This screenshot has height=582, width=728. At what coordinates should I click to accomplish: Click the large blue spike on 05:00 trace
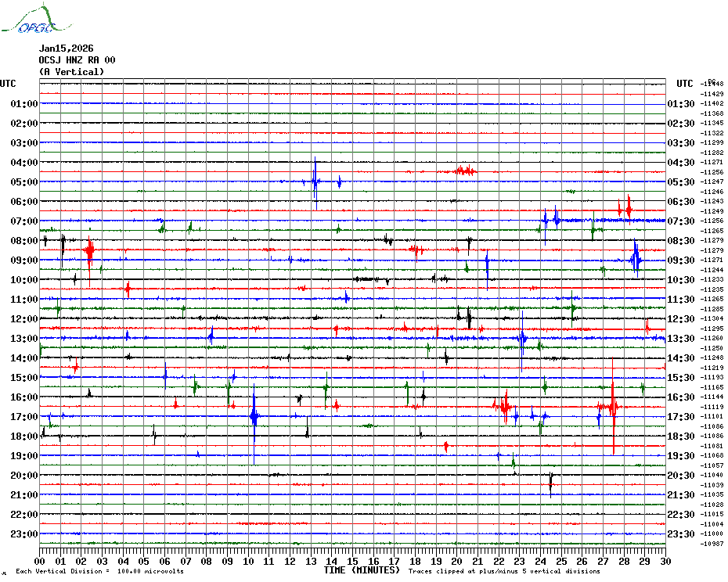pyautogui.click(x=315, y=181)
